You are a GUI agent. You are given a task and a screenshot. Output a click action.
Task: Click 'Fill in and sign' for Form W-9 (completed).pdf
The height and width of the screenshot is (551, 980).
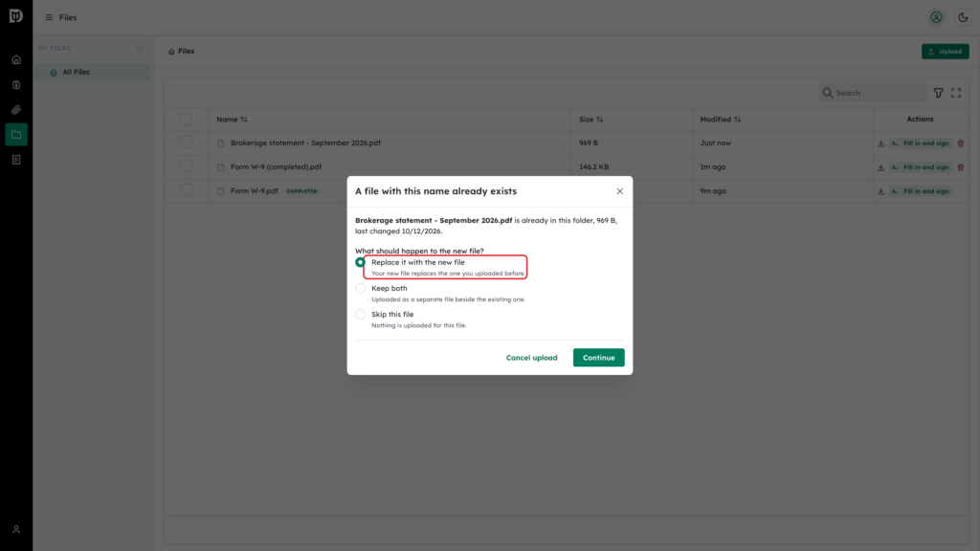click(x=920, y=167)
